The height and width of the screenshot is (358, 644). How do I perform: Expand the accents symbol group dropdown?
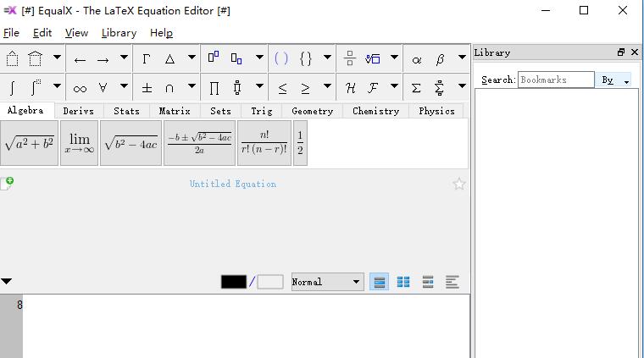(57, 57)
